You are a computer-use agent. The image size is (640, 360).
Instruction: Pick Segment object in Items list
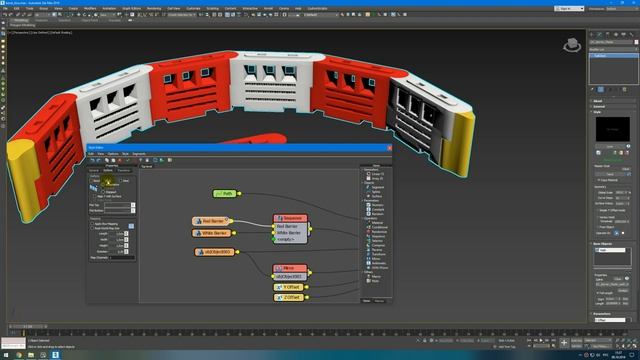(x=375, y=187)
